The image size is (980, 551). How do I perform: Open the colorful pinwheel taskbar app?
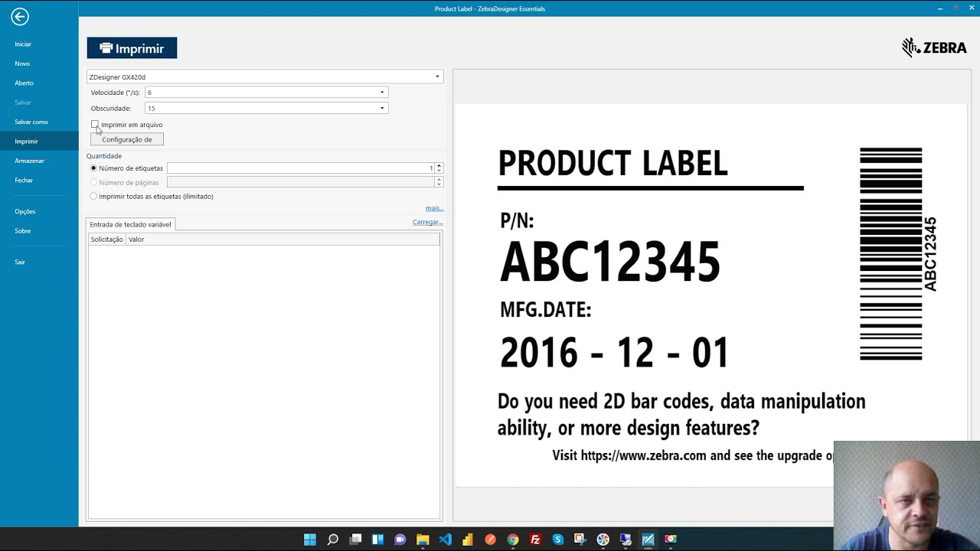603,540
